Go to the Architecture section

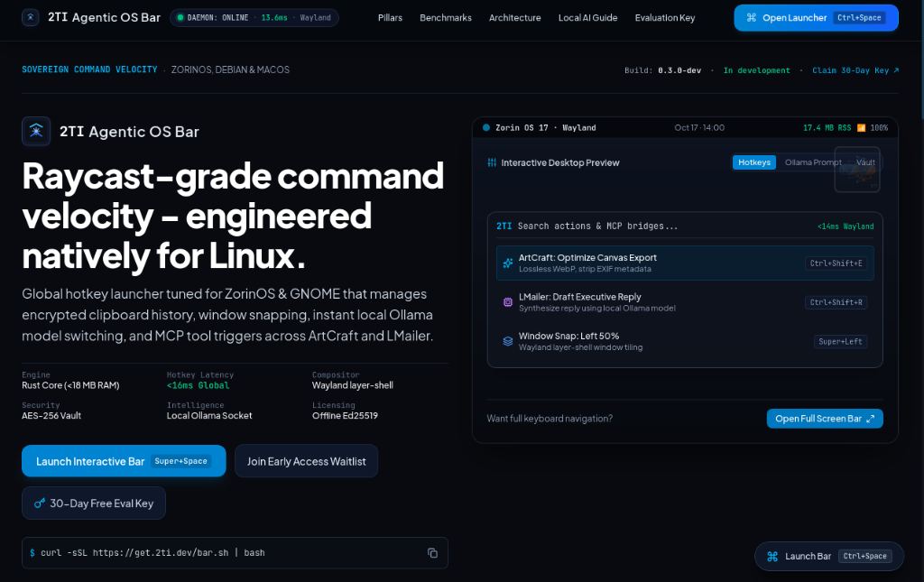[x=515, y=18]
